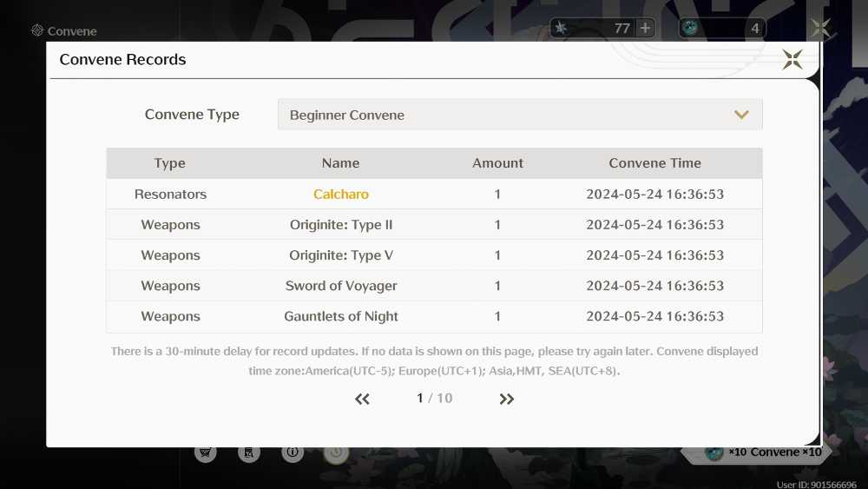Click the Type column header
The image size is (868, 489).
[x=170, y=163]
